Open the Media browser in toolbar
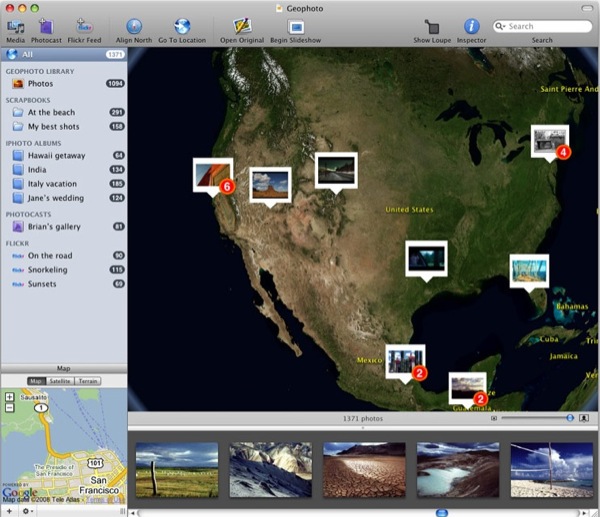This screenshot has height=517, width=600. pos(16,26)
